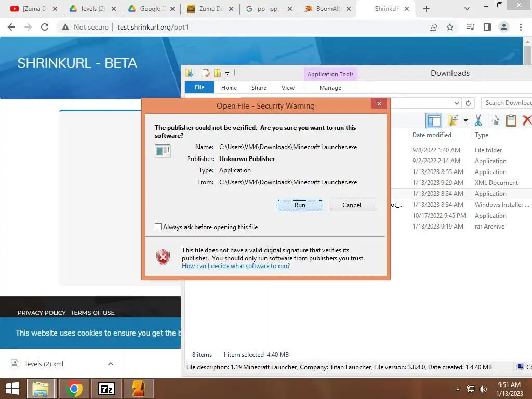Screen dimensions: 532x399
Task: Sort by Date modified column header
Action: pyautogui.click(x=432, y=135)
